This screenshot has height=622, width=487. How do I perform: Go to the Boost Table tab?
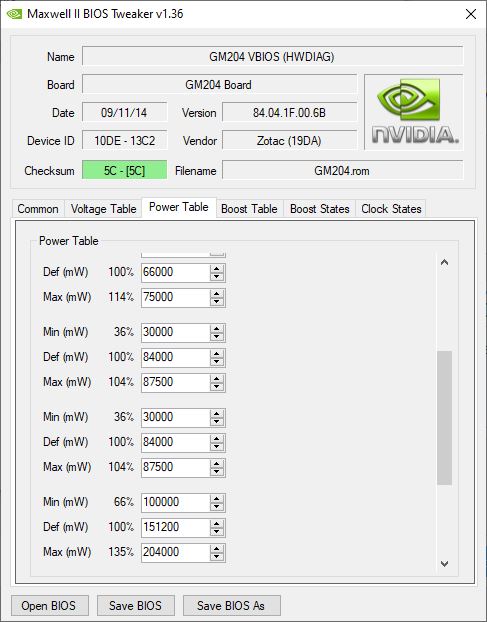249,209
